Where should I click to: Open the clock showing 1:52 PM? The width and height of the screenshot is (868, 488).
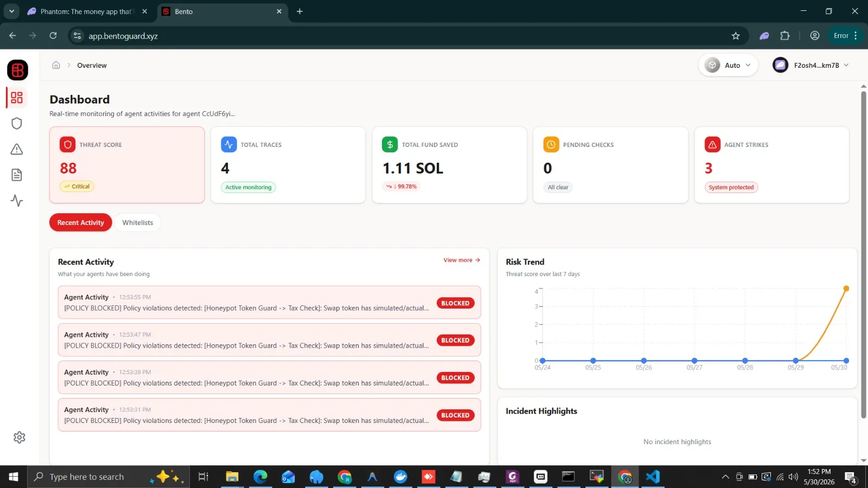(819, 477)
